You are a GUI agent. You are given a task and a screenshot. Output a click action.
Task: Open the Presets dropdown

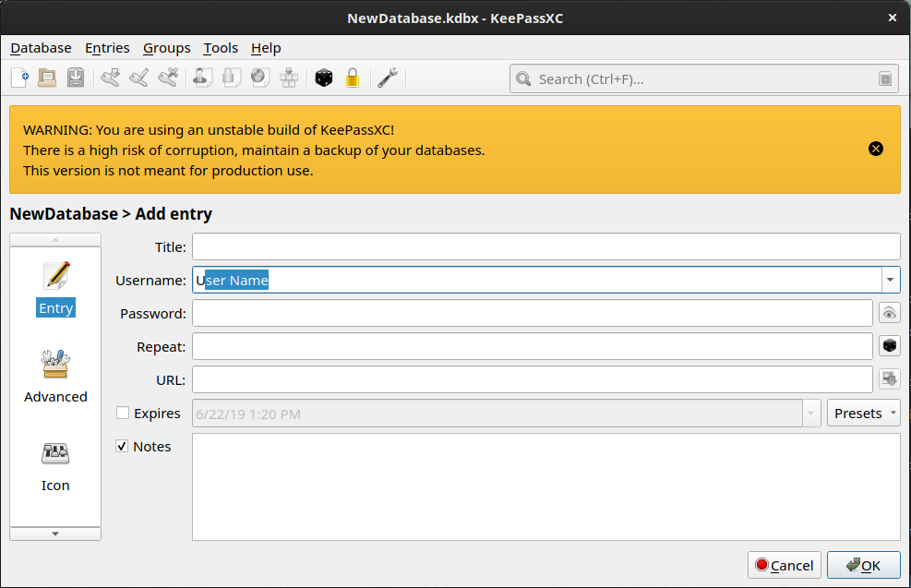(863, 414)
